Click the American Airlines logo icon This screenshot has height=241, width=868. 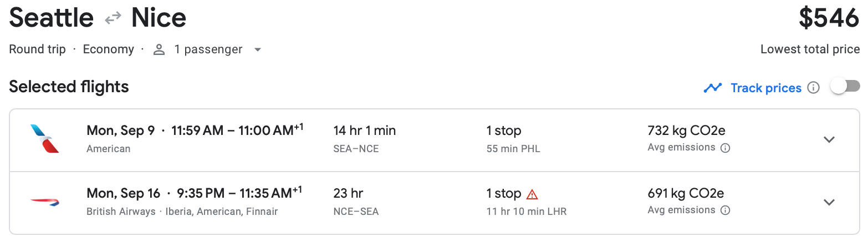[45, 139]
